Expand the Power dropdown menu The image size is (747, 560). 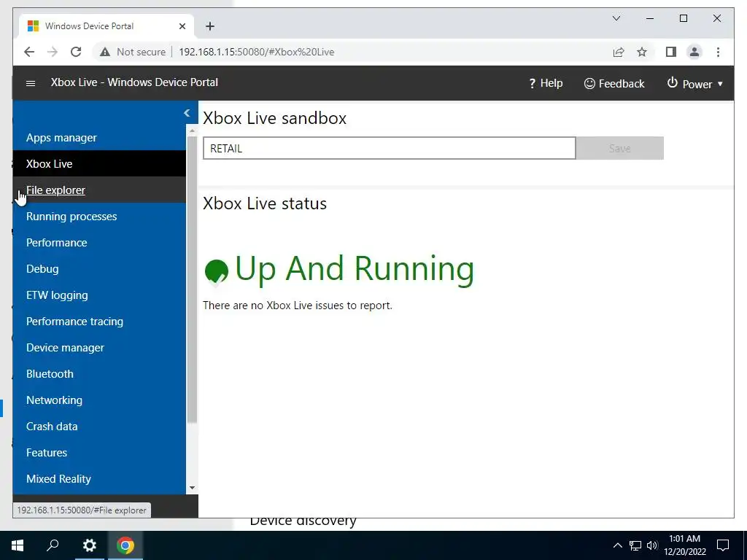coord(695,83)
